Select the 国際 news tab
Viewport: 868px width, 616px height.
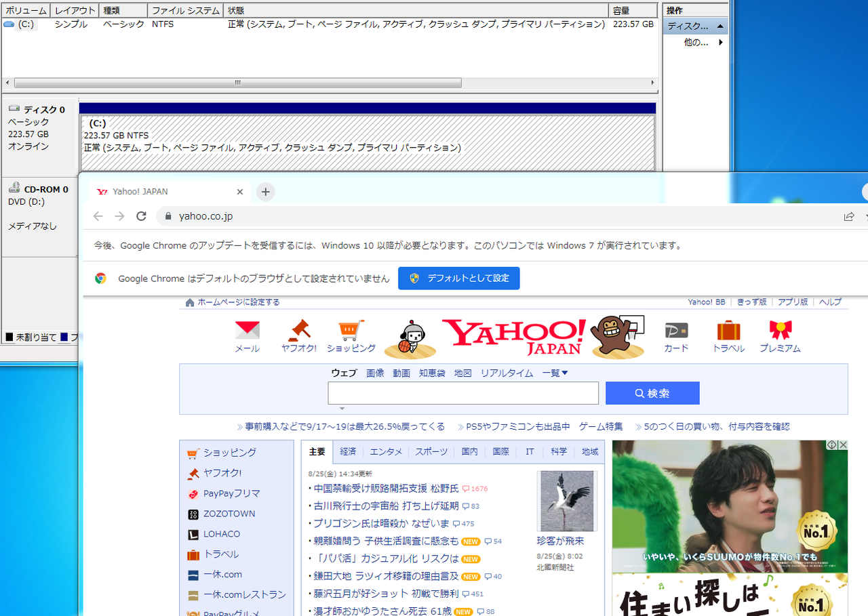pyautogui.click(x=500, y=451)
